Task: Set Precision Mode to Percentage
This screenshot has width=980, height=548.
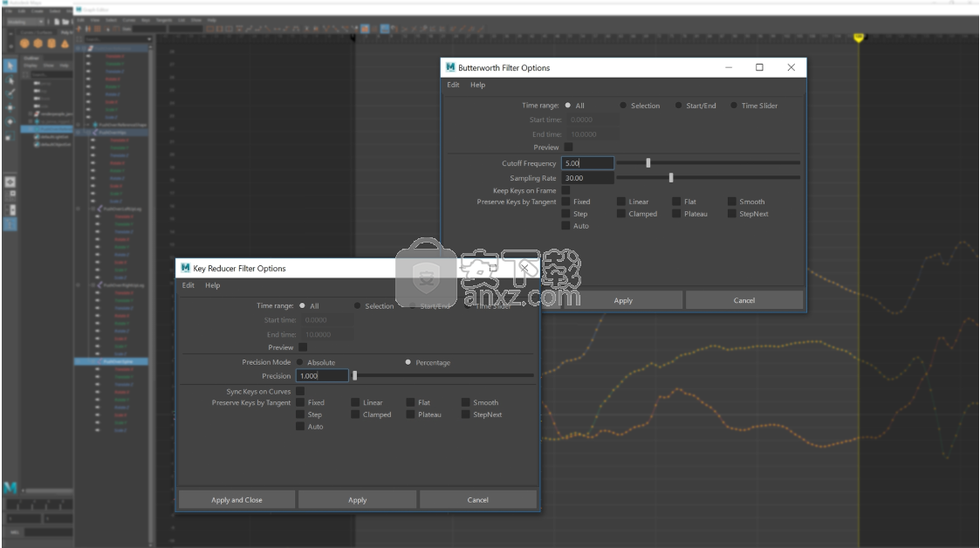Action: coord(408,362)
